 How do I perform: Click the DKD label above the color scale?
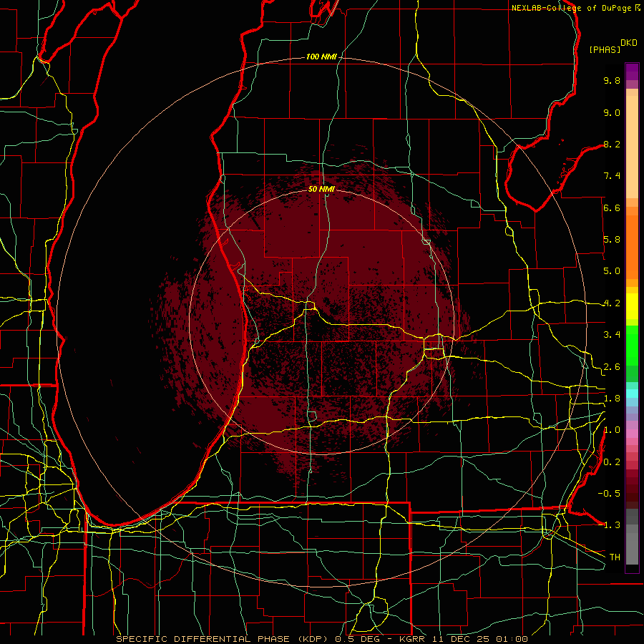point(628,43)
